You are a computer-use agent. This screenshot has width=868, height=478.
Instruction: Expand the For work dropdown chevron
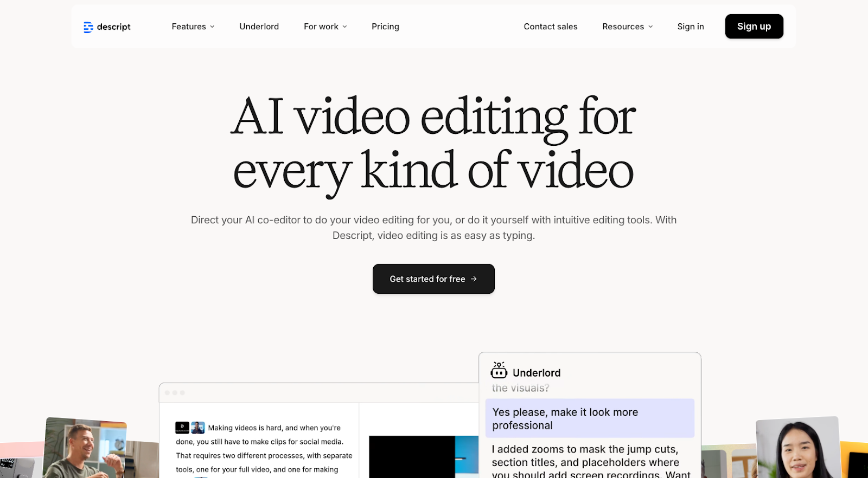tap(344, 27)
